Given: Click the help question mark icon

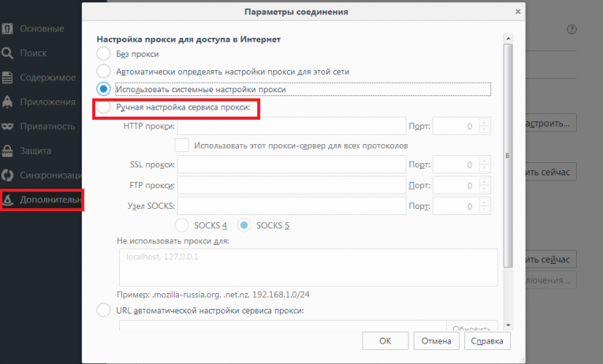Looking at the screenshot, I should pos(571,29).
